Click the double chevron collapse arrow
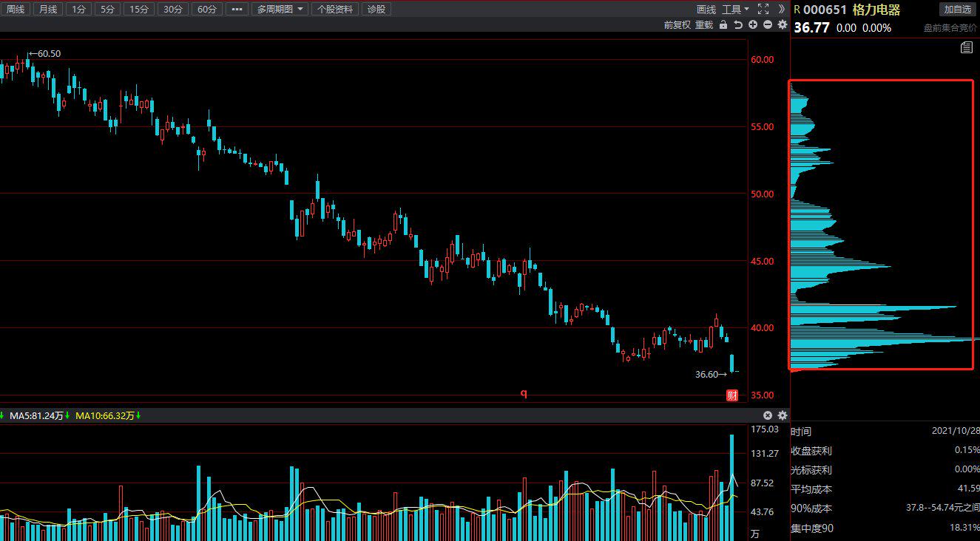This screenshot has height=541, width=980. click(783, 9)
